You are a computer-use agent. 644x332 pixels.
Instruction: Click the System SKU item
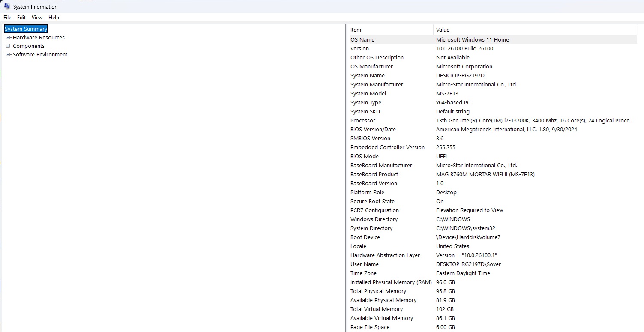[x=365, y=111]
